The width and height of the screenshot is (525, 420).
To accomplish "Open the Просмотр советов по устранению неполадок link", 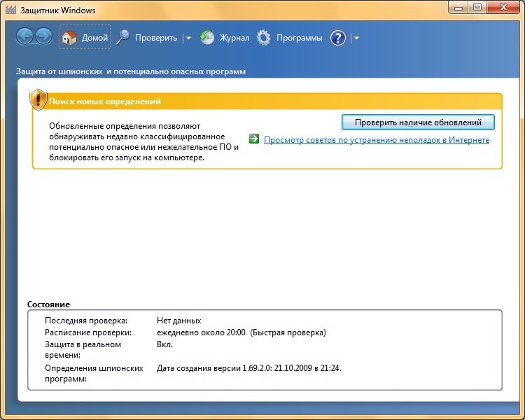I will [x=376, y=140].
